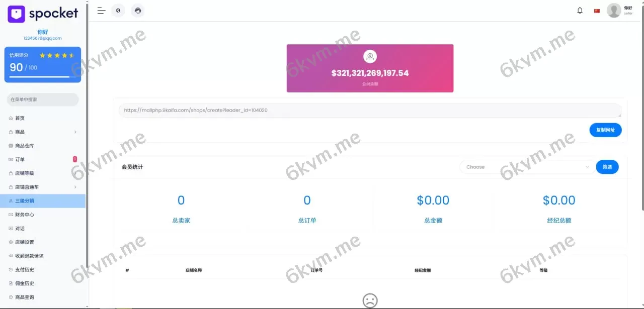The image size is (644, 309).
Task: Click the shop referral URL field
Action: point(370,110)
